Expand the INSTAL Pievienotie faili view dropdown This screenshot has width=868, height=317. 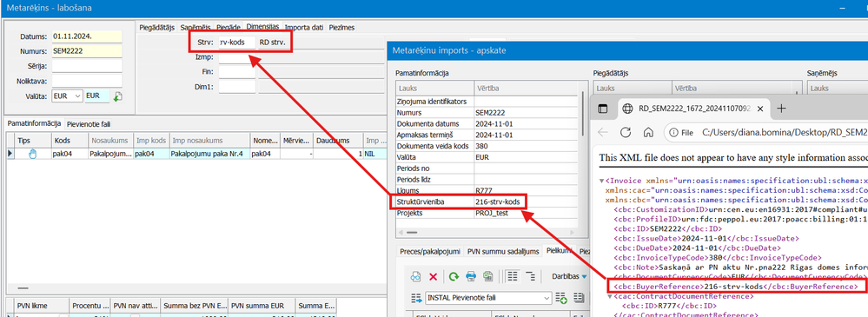tap(547, 298)
